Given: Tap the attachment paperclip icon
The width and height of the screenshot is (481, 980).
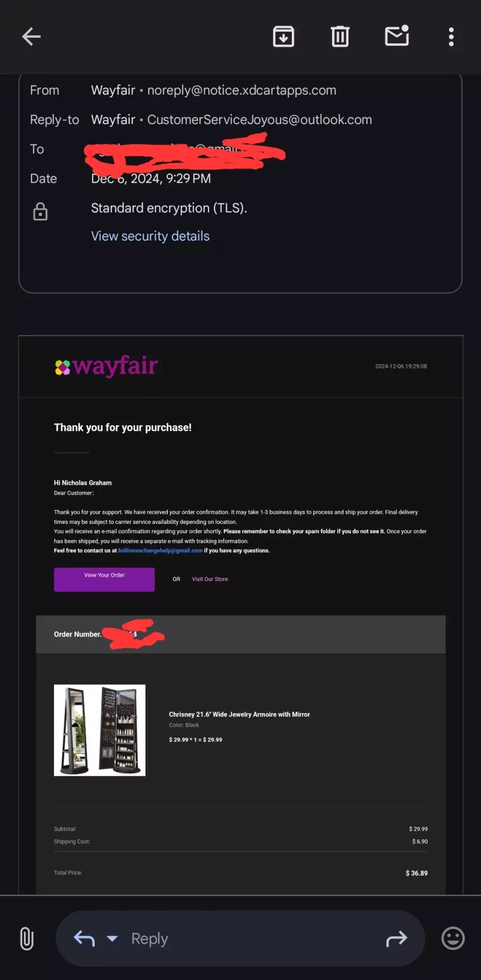Looking at the screenshot, I should (x=27, y=938).
